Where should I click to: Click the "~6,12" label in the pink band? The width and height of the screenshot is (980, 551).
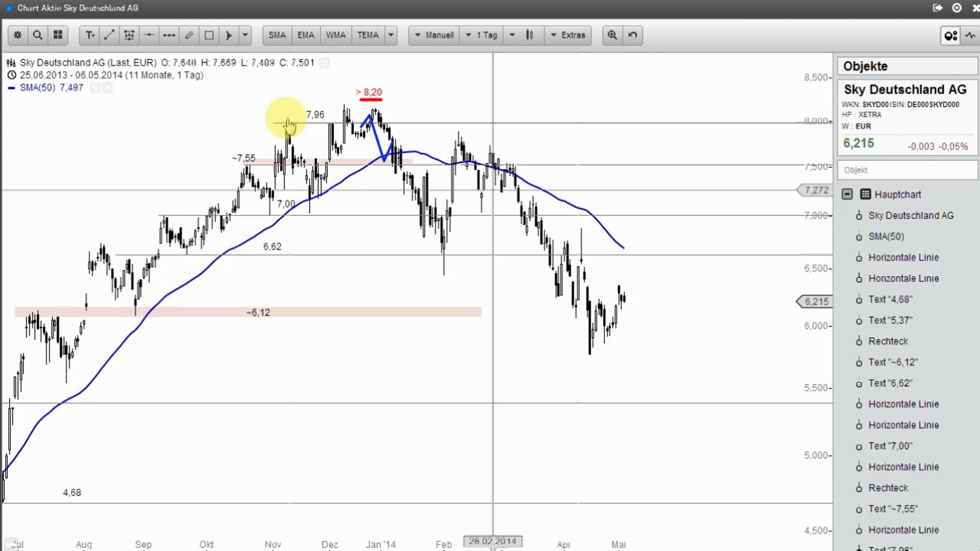(258, 313)
